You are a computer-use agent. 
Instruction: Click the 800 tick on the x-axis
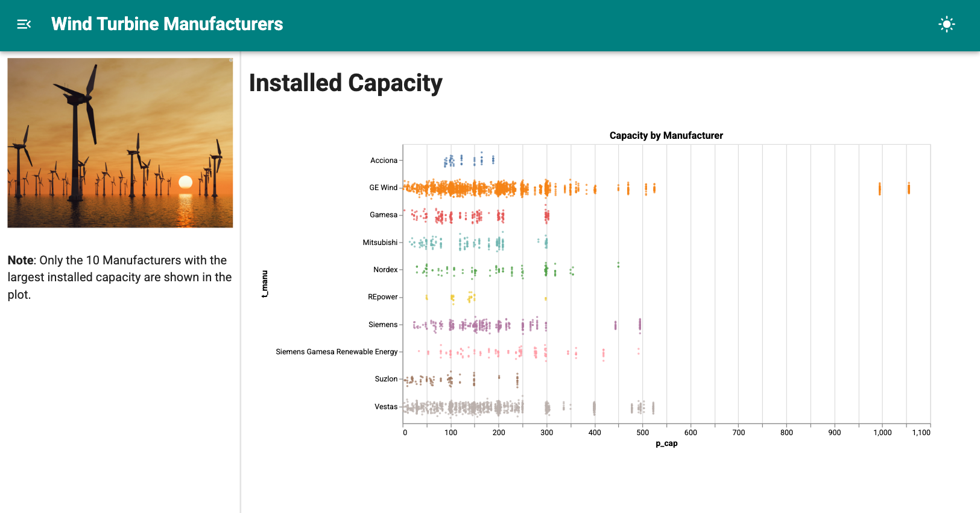point(786,433)
